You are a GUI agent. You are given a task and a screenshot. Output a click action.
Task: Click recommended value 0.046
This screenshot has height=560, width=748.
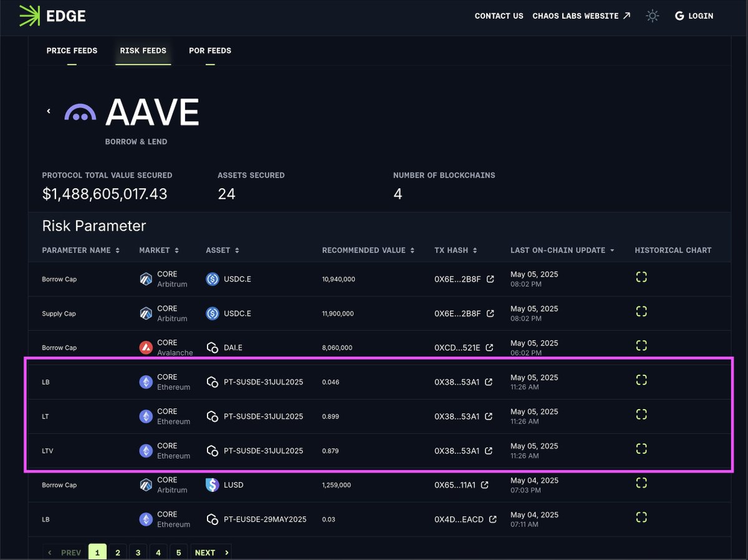point(330,382)
